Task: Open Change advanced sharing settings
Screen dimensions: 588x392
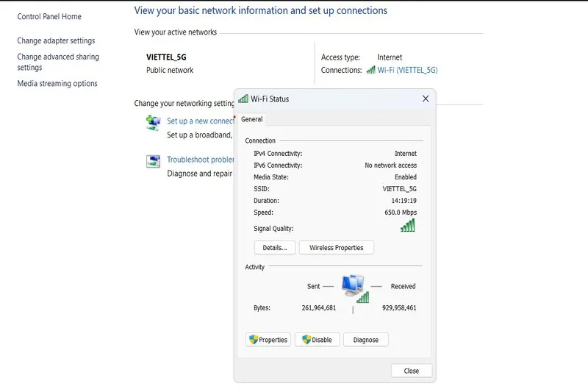Action: coord(57,62)
